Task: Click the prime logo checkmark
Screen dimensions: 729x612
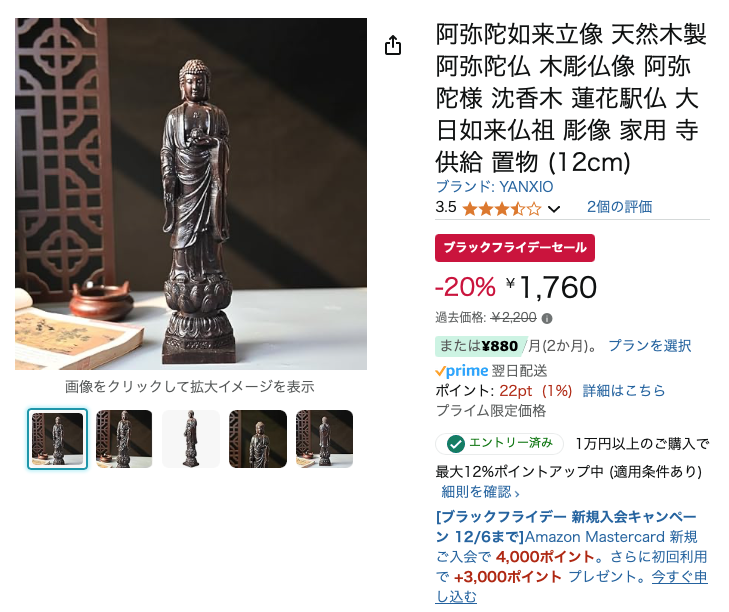Action: (440, 371)
